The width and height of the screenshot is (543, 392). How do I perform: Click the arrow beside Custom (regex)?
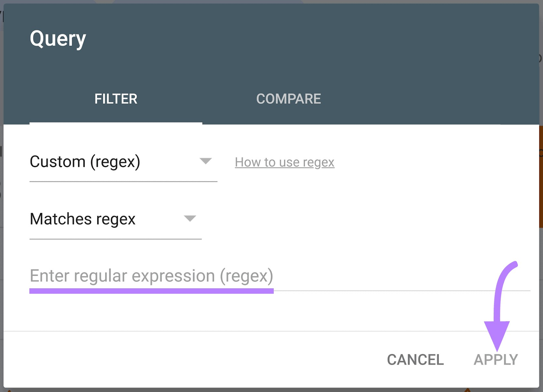tap(206, 161)
